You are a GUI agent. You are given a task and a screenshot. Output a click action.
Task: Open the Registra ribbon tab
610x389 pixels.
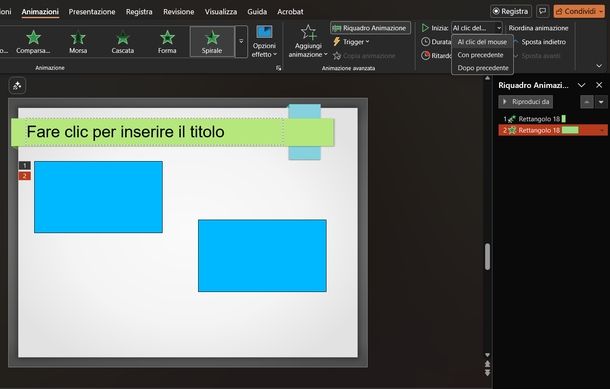[139, 12]
